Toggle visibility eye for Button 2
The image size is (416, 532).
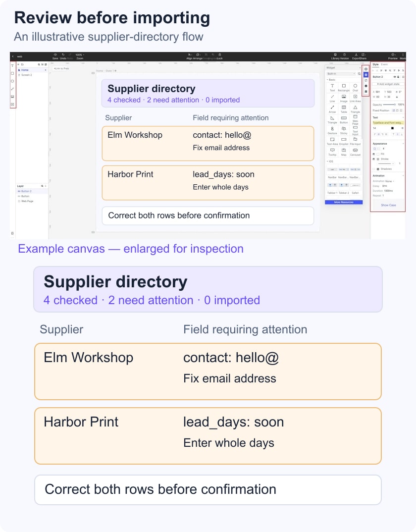click(395, 77)
